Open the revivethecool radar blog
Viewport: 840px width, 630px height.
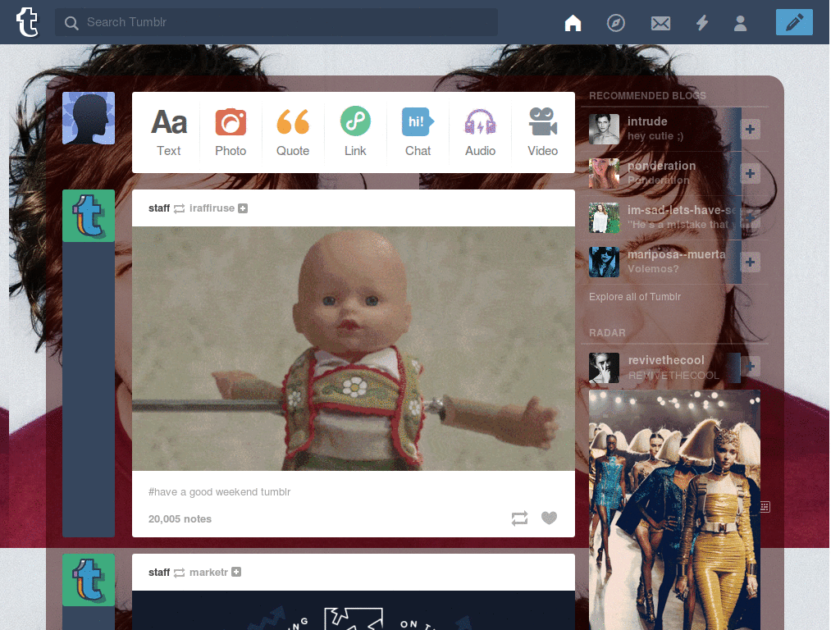(666, 360)
